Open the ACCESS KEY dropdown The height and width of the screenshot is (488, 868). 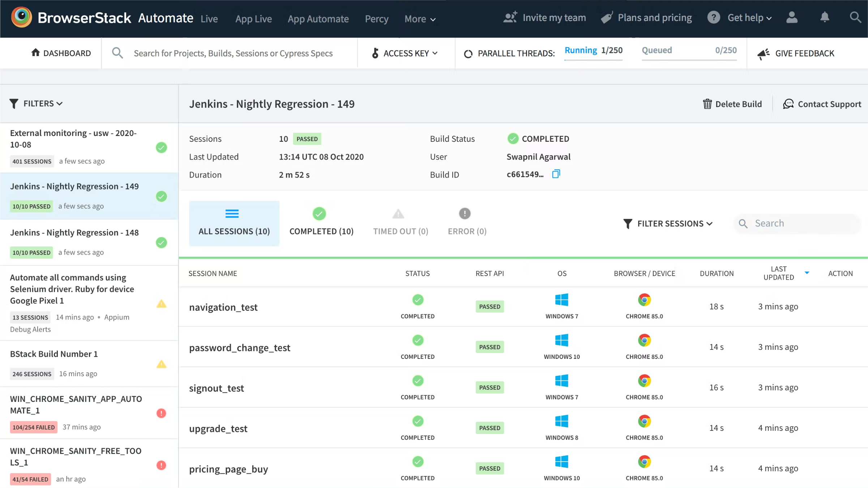click(x=405, y=53)
